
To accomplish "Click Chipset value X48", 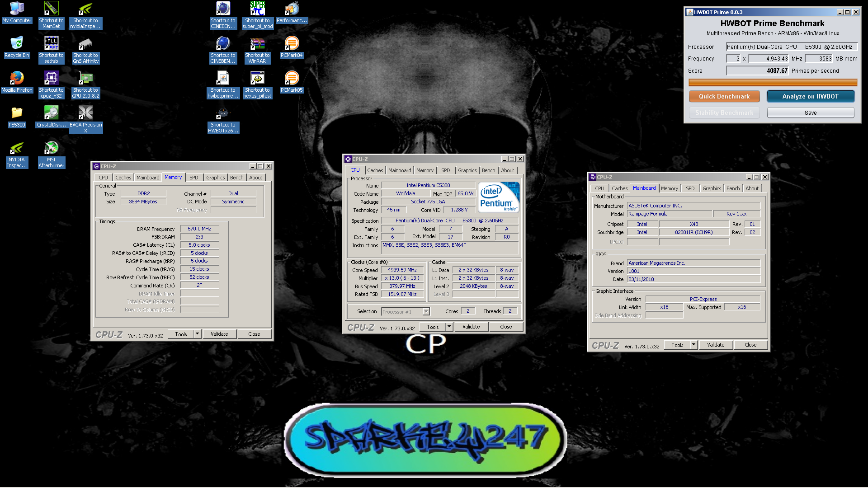I will click(x=693, y=224).
